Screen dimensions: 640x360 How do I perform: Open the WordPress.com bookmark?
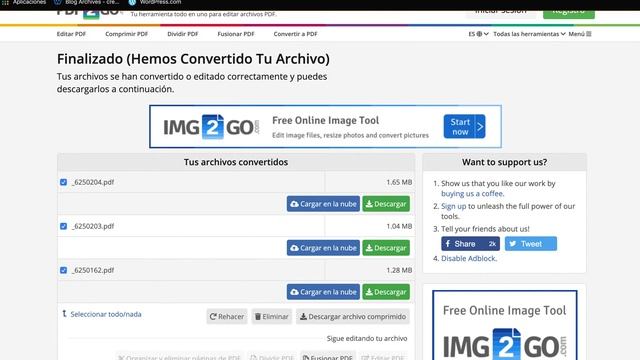(x=155, y=2)
